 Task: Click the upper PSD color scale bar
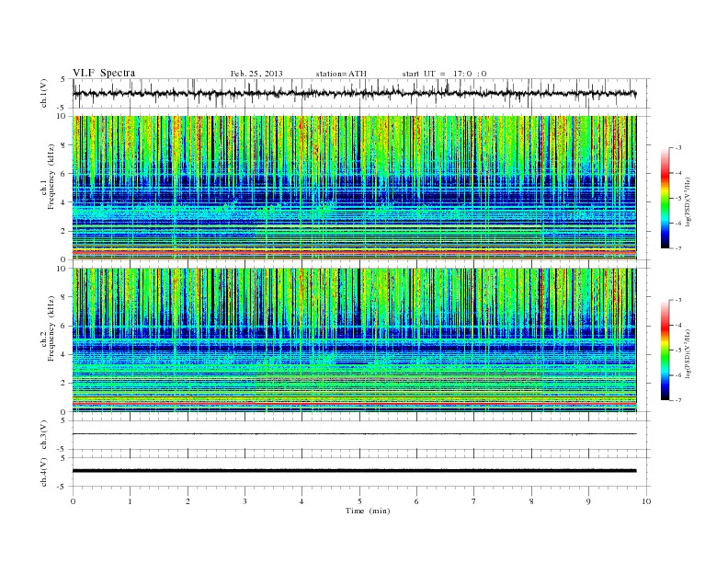665,198
